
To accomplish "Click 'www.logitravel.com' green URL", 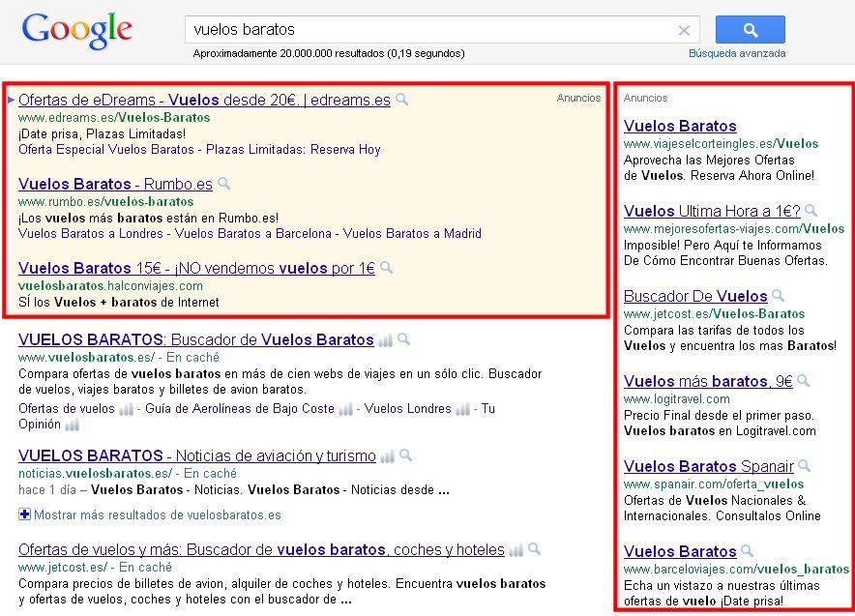I will (x=677, y=399).
